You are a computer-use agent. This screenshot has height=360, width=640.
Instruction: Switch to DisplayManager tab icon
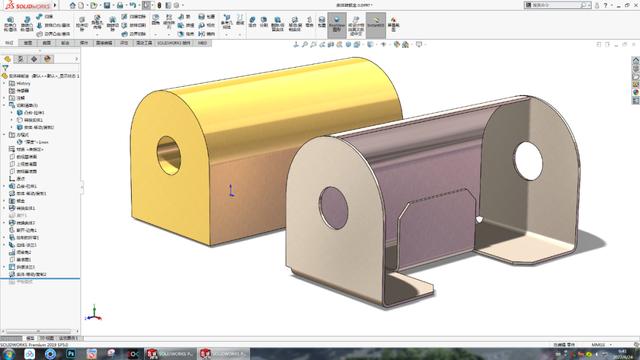point(47,59)
